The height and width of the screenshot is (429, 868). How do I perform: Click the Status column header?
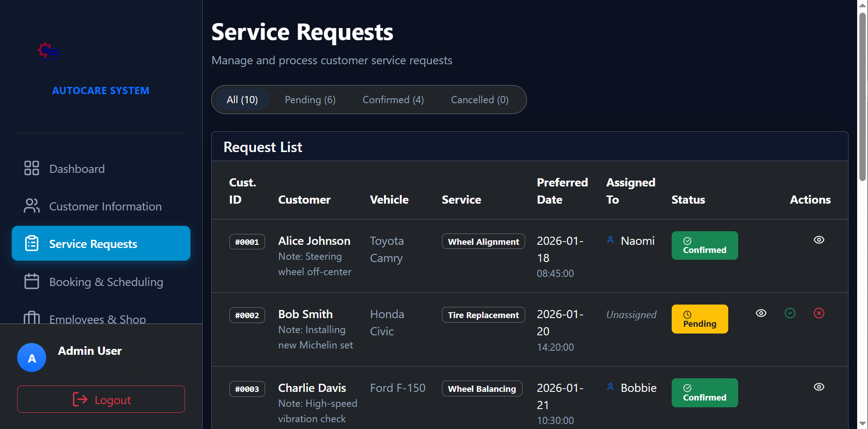[x=688, y=200]
